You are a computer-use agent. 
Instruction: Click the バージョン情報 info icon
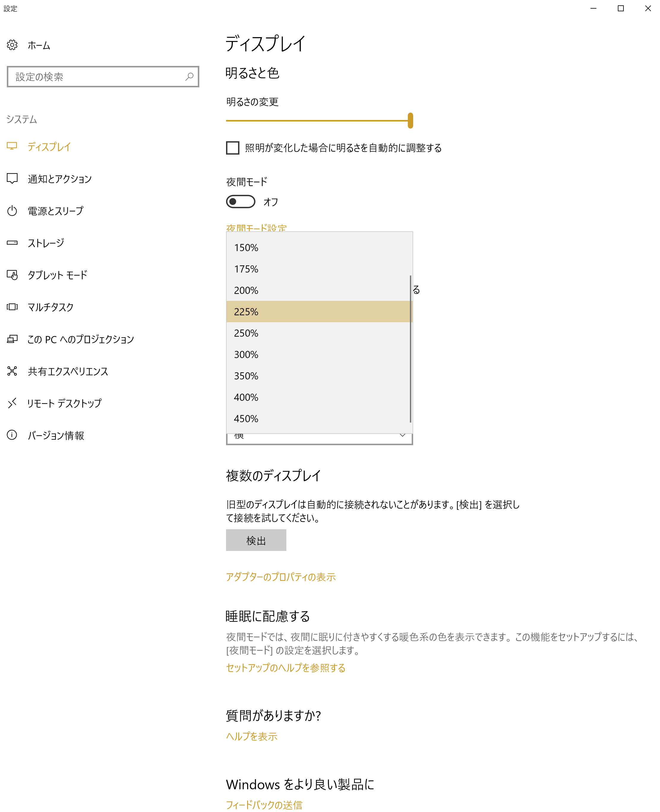12,435
